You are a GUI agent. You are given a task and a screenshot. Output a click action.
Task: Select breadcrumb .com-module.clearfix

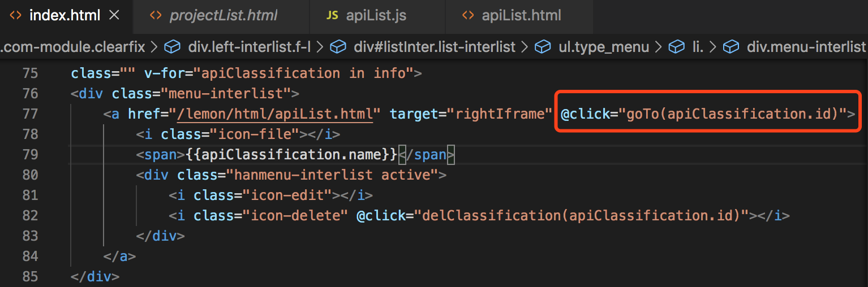[72, 47]
